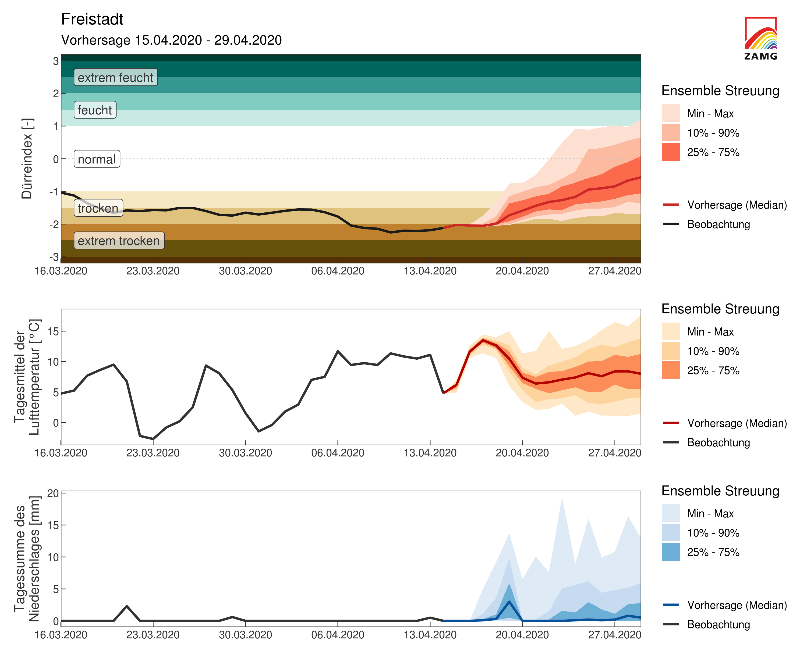The width and height of the screenshot is (807, 672).
Task: Click the y-axis value 15 on temperature chart
Action: (54, 331)
